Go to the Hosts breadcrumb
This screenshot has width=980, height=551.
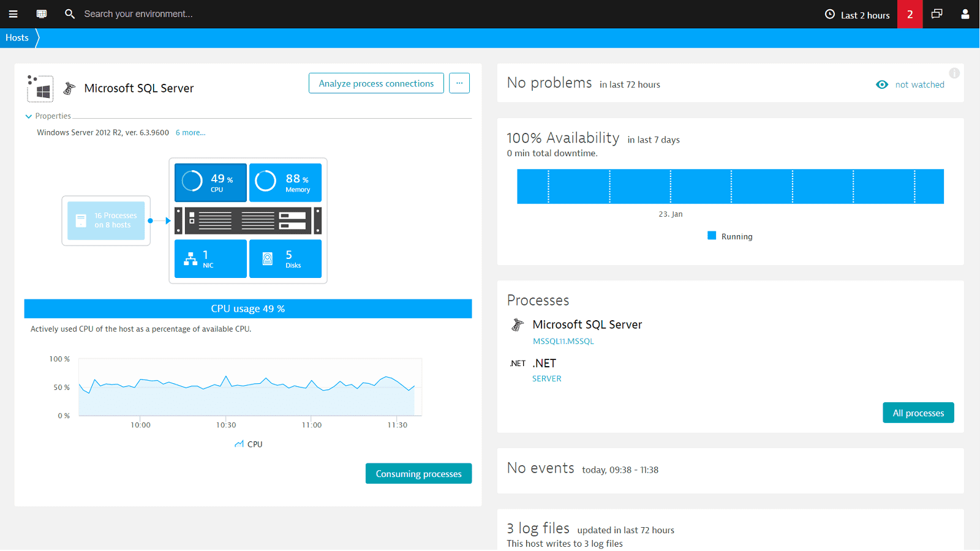click(17, 38)
